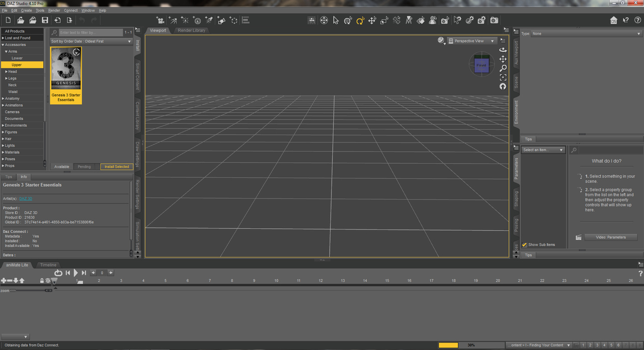Click the Pending filter button

pos(85,167)
